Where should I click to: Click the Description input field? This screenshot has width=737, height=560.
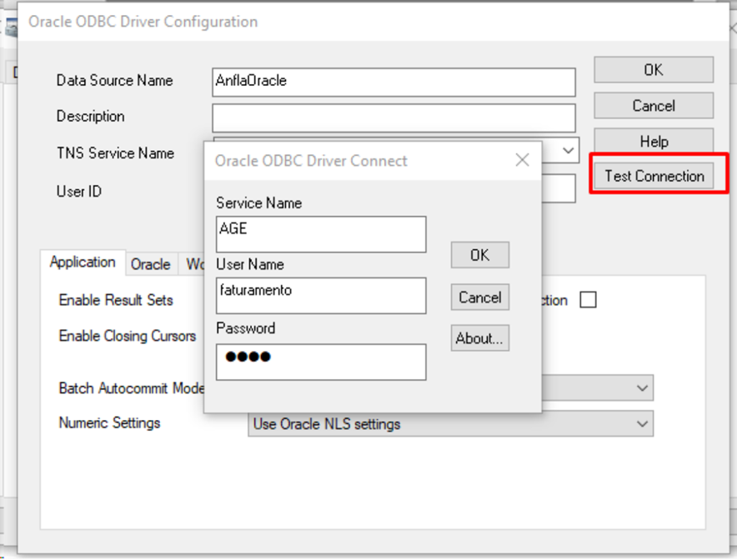tap(394, 118)
